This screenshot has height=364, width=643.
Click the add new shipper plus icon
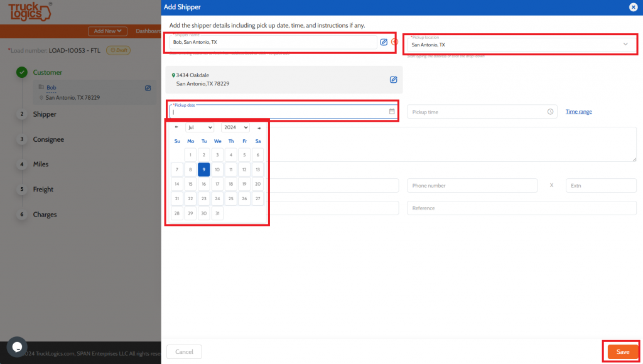click(x=394, y=42)
